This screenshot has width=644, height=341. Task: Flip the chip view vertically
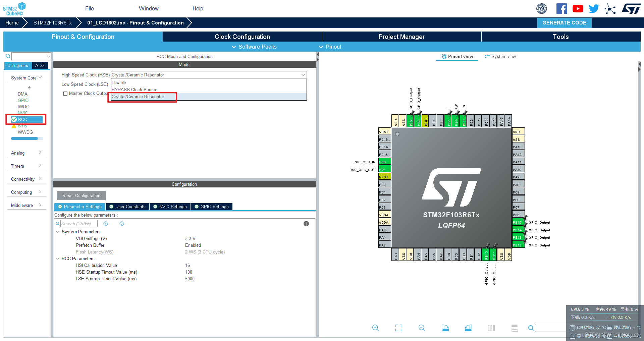point(515,328)
